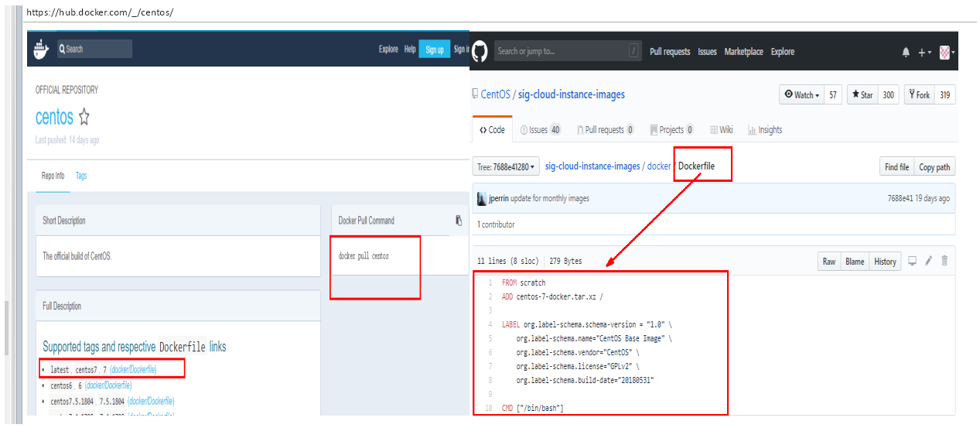Star the centos Docker repository
The width and height of the screenshot is (980, 428).
pos(84,118)
